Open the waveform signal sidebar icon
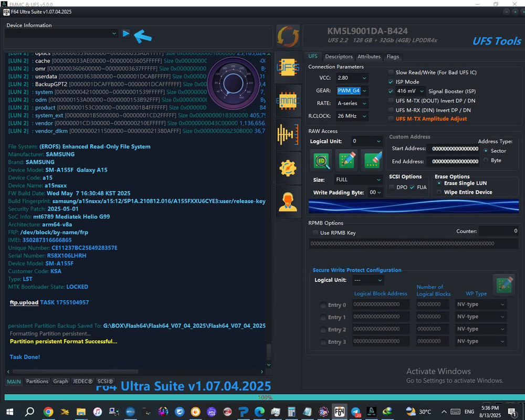The width and height of the screenshot is (525, 420). coord(288,134)
